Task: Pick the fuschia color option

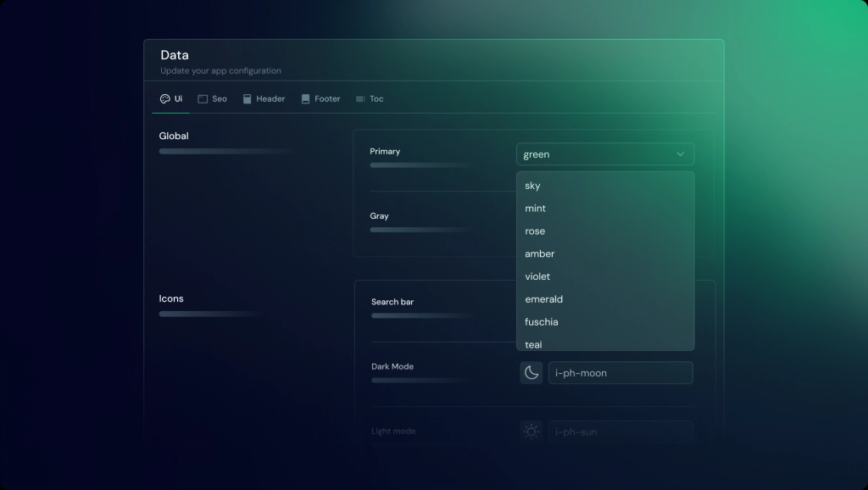Action: [x=542, y=322]
